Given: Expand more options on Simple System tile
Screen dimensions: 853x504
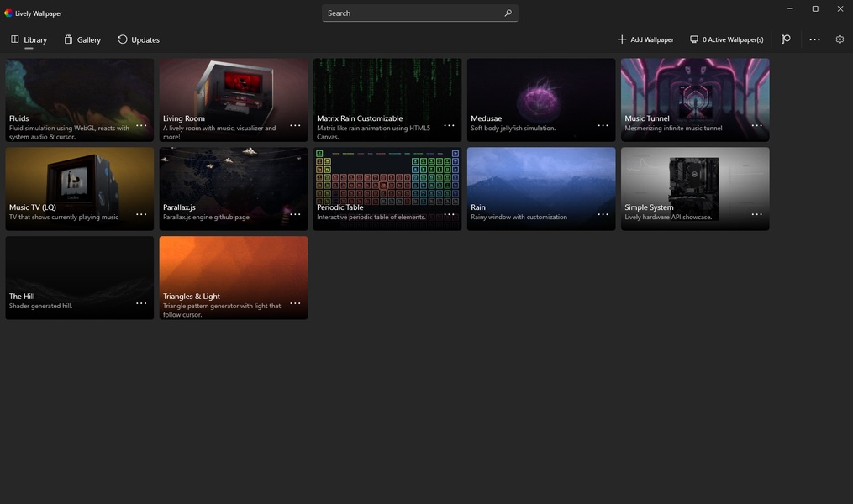Looking at the screenshot, I should [x=756, y=214].
